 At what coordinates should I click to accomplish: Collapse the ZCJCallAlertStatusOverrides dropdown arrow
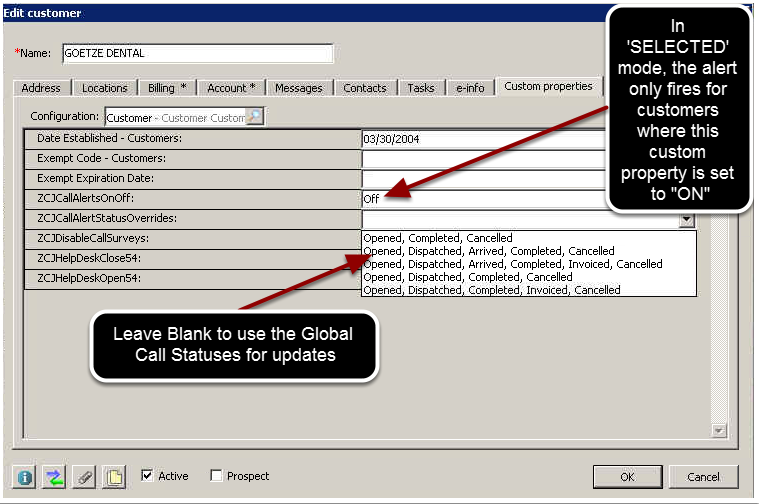[x=686, y=220]
